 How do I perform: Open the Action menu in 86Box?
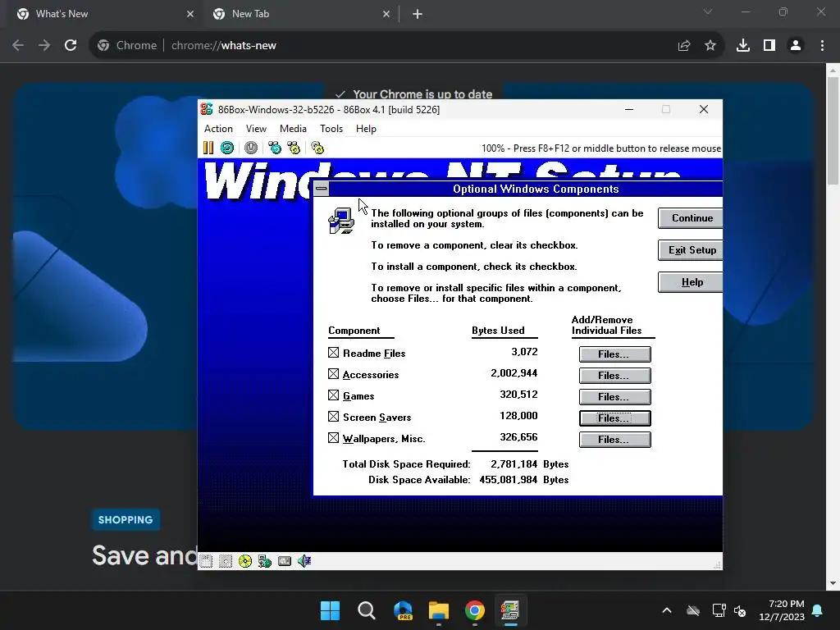coord(218,129)
